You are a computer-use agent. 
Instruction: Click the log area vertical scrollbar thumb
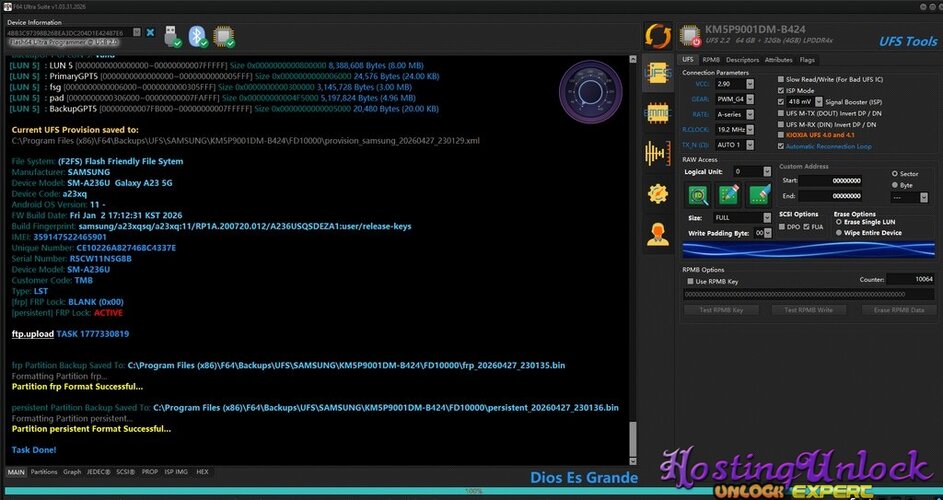click(632, 439)
